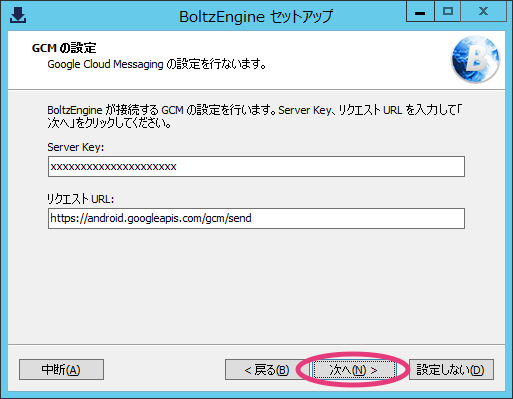Click the BoltzEngine globe logo
The image size is (513, 399).
pos(475,59)
